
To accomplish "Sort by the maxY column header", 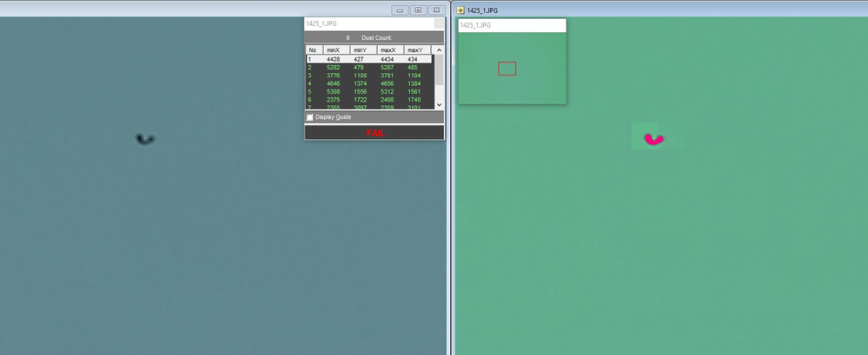I will click(417, 49).
